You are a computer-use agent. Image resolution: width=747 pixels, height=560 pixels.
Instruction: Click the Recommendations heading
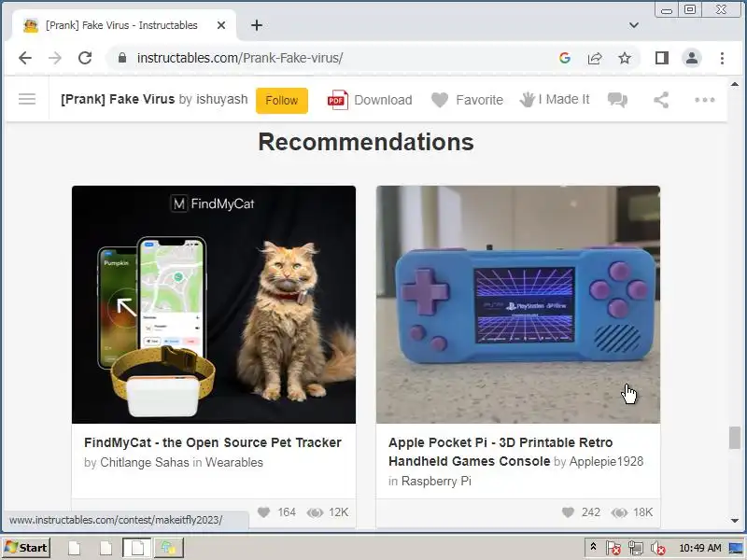(x=366, y=142)
